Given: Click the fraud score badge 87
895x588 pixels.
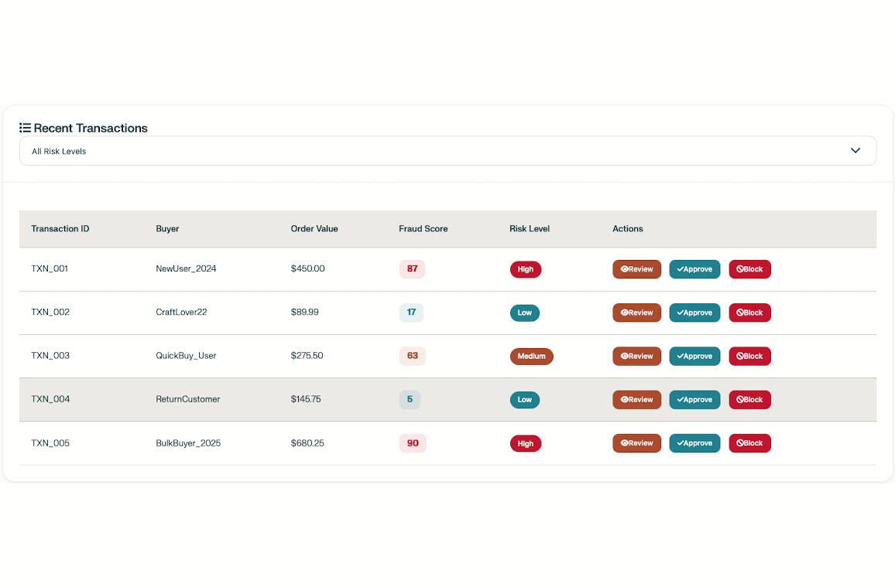Looking at the screenshot, I should point(412,268).
